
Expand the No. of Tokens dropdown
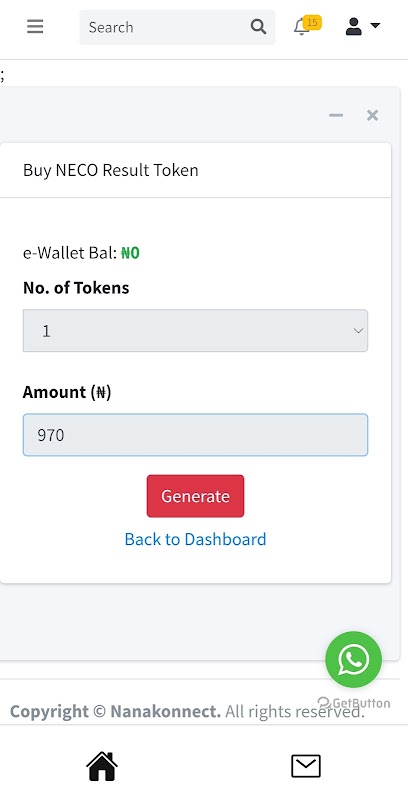pos(195,331)
